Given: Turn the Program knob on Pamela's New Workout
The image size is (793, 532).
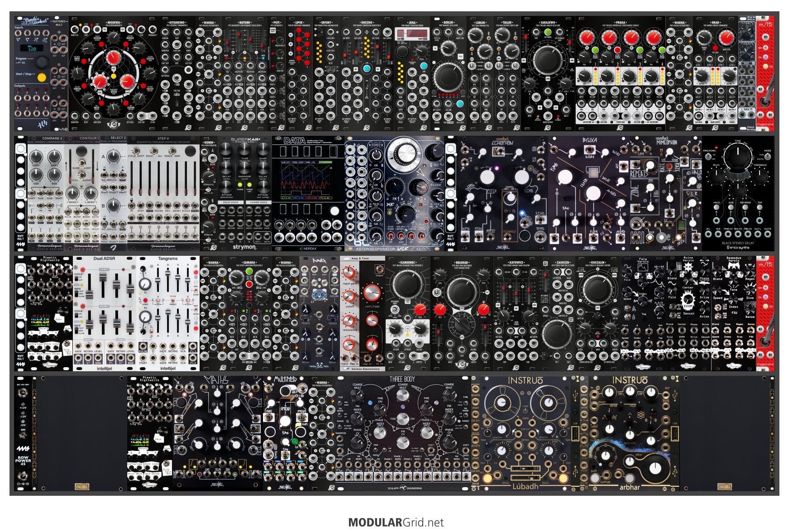Looking at the screenshot, I should (x=42, y=62).
